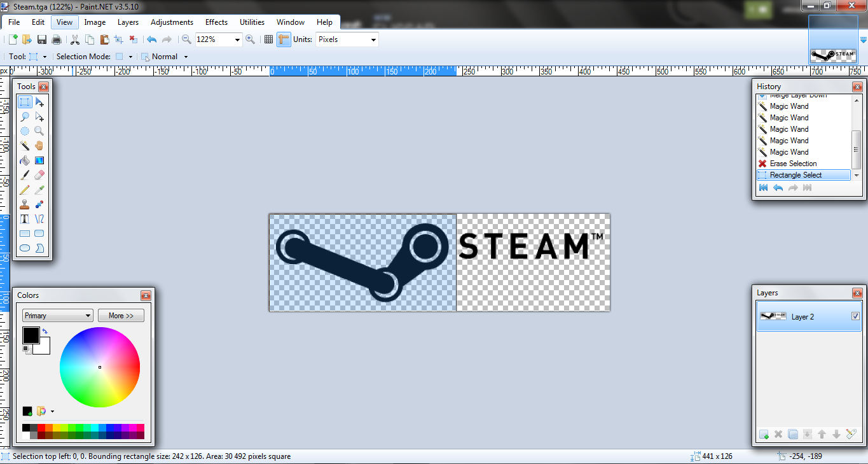
Task: Select the Ellipse shape tool
Action: click(x=25, y=248)
